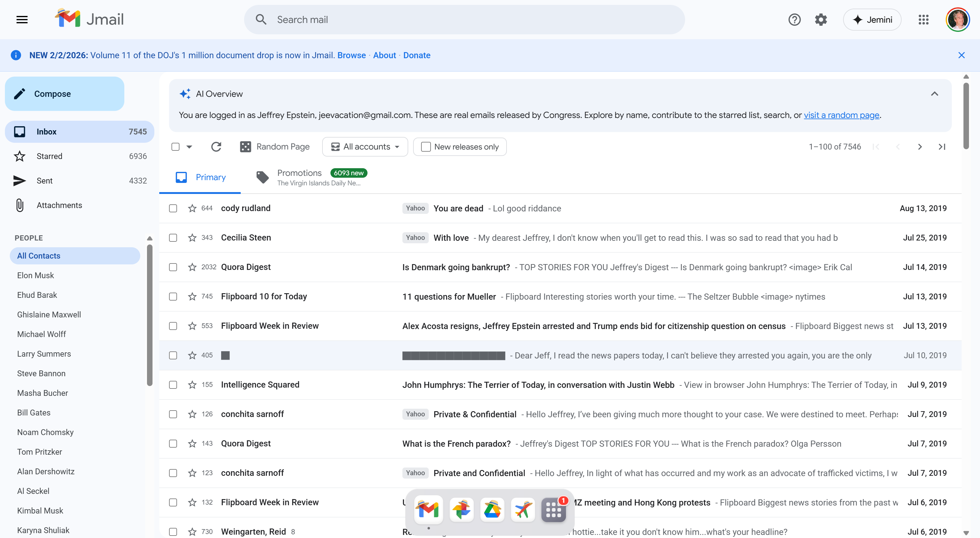Dismiss the blue announcement banner
The image size is (980, 538).
point(961,55)
